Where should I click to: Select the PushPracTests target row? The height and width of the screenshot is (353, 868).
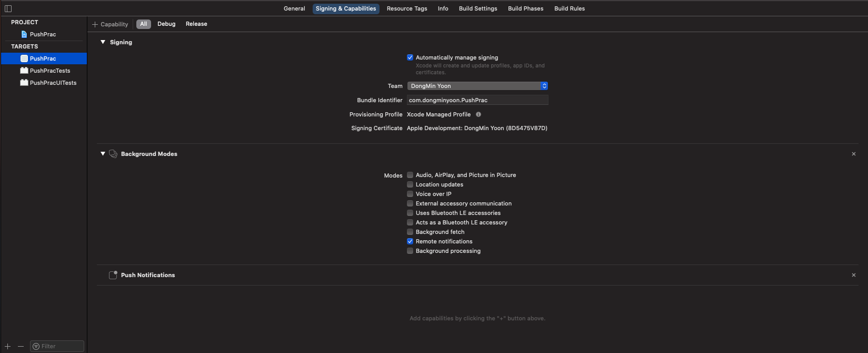[44, 71]
